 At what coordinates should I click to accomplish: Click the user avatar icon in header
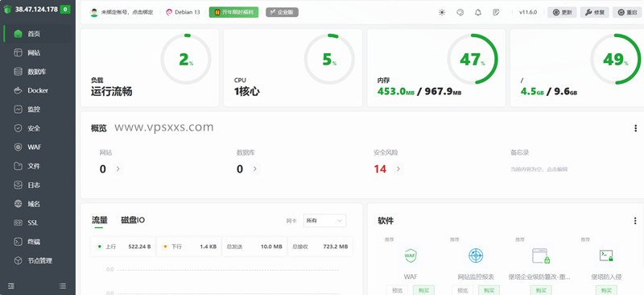coord(94,12)
